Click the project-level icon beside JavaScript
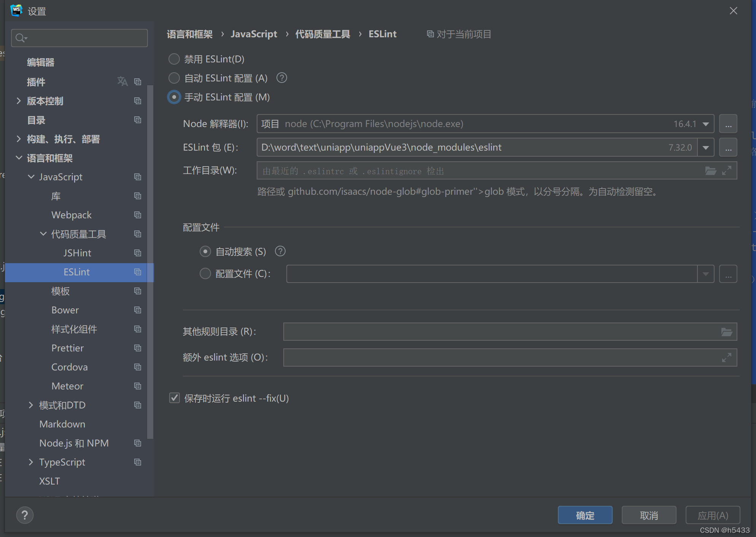756x537 pixels. coord(138,177)
